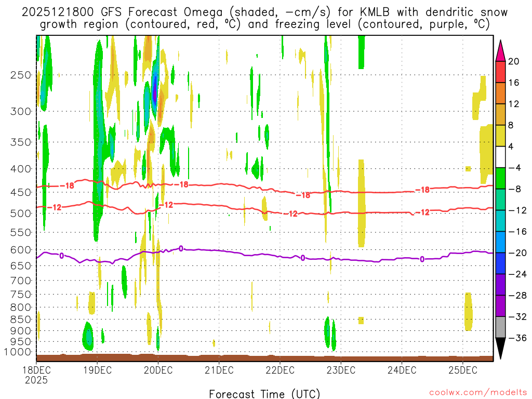532x399 pixels.
Task: Click the title line starting 'growth region (contoured'
Action: (x=264, y=24)
